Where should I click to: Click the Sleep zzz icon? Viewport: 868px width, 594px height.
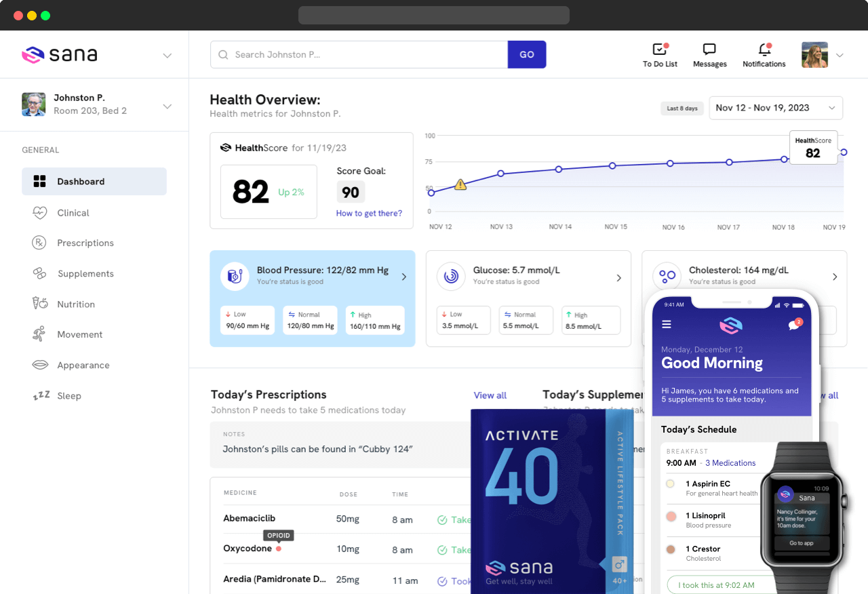pos(41,396)
